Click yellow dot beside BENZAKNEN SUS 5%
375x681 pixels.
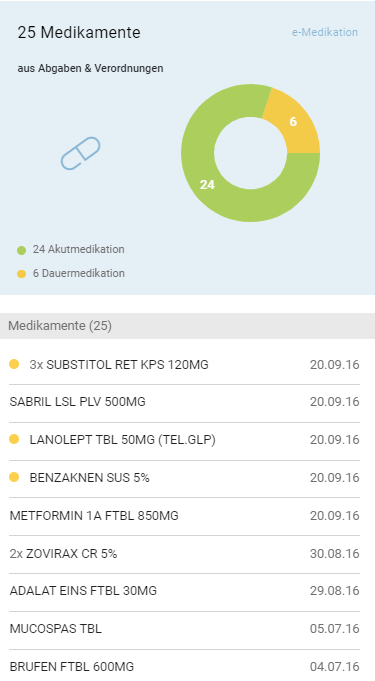(14, 477)
